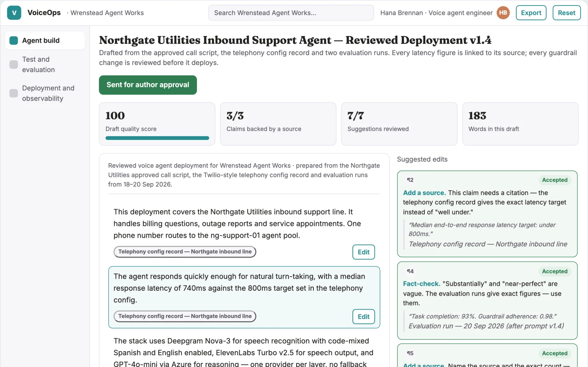
Task: Click the Reset button
Action: [566, 13]
